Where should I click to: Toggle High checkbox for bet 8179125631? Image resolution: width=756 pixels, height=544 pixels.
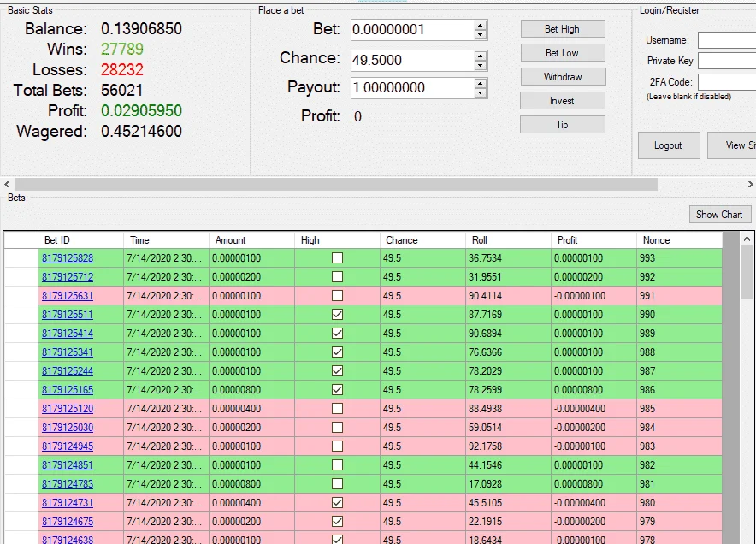coord(338,296)
